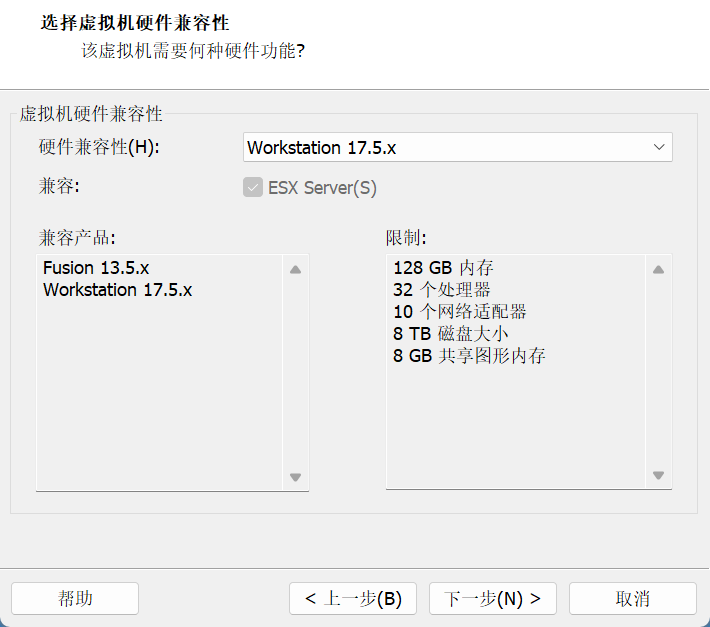Toggle the ESX Server(S) checkbox

253,187
